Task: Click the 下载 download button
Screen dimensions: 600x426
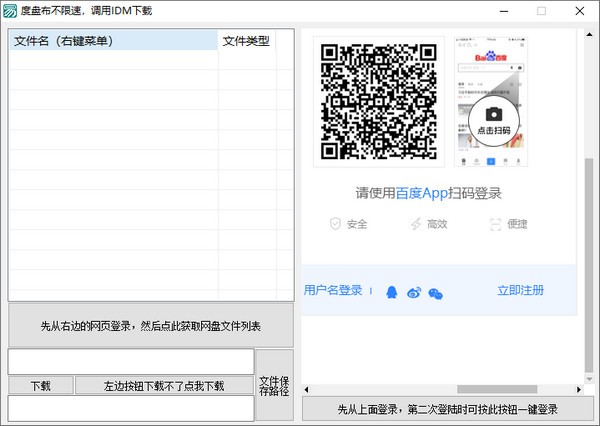Action: [40, 386]
